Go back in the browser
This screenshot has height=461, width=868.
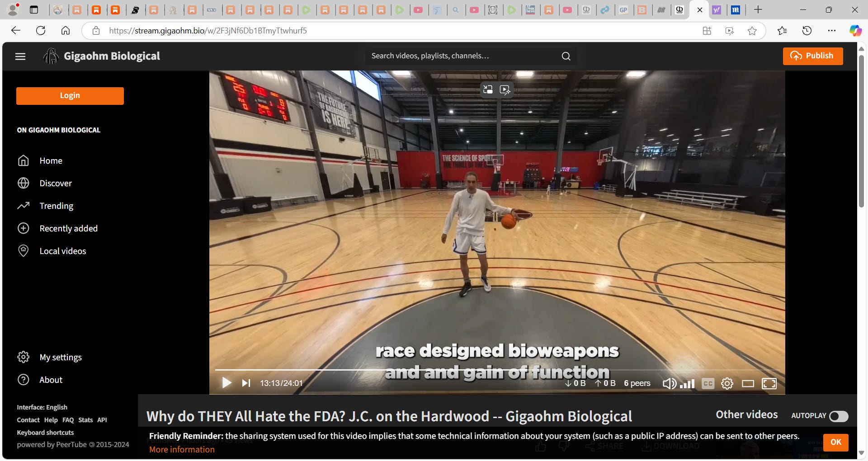16,31
